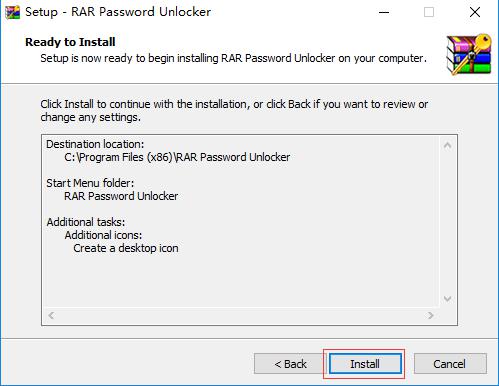The width and height of the screenshot is (499, 386).
Task: Click the 'Setup - RAR Password Unlocker' title text
Action: (x=118, y=12)
